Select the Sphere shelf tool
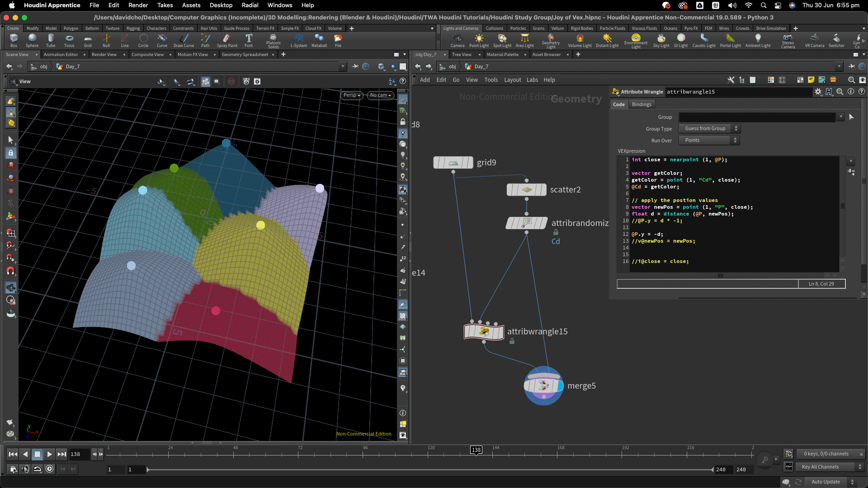 32,40
